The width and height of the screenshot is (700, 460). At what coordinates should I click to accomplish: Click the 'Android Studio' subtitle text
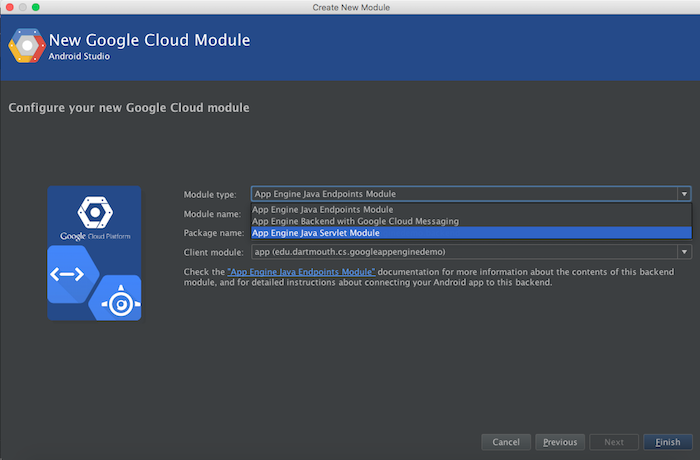(x=79, y=56)
